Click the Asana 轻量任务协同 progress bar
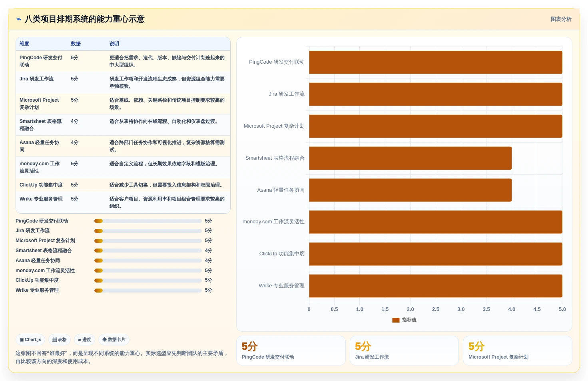588x381 pixels. pyautogui.click(x=148, y=261)
